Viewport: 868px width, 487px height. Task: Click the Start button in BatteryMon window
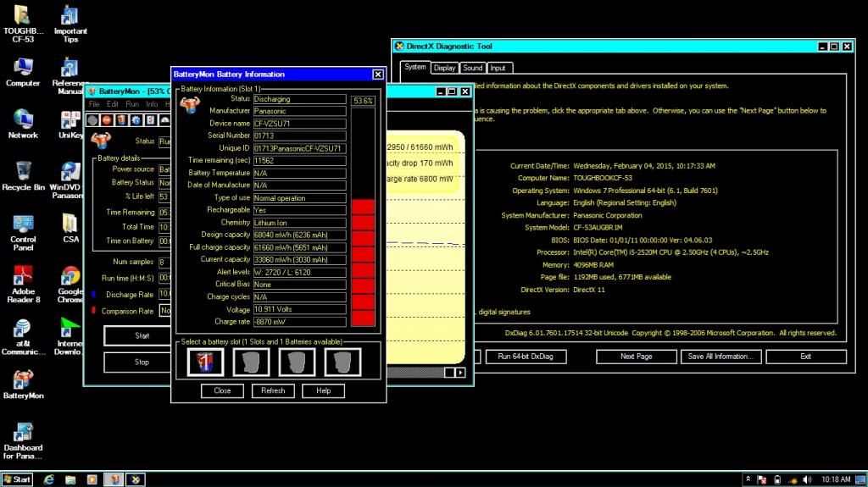pyautogui.click(x=137, y=336)
